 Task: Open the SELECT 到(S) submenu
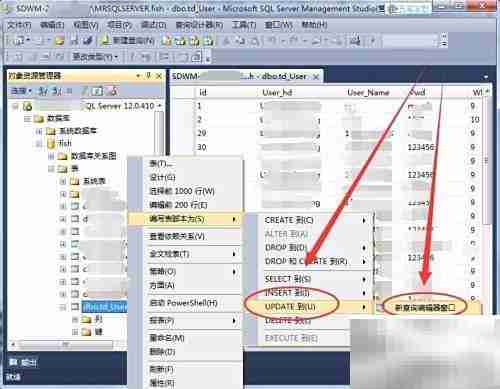316,279
